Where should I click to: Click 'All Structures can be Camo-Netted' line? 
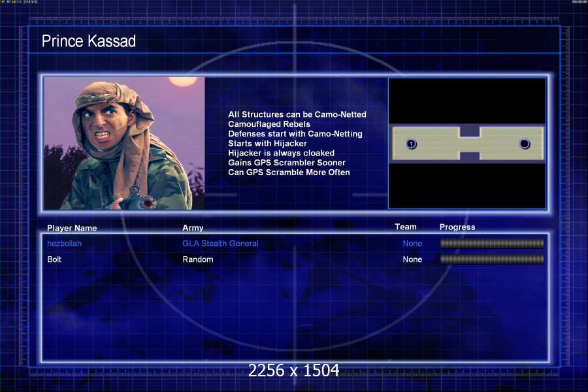click(x=297, y=114)
